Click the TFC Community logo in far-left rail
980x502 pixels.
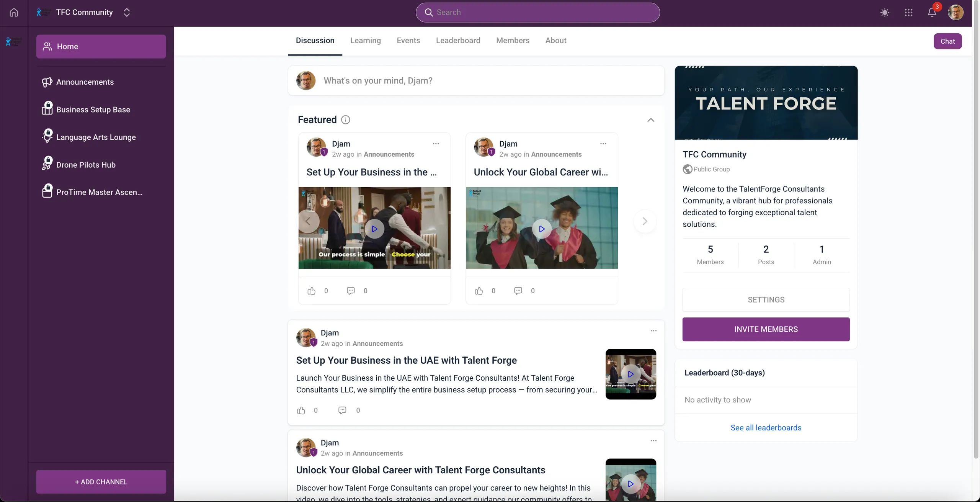[x=14, y=41]
